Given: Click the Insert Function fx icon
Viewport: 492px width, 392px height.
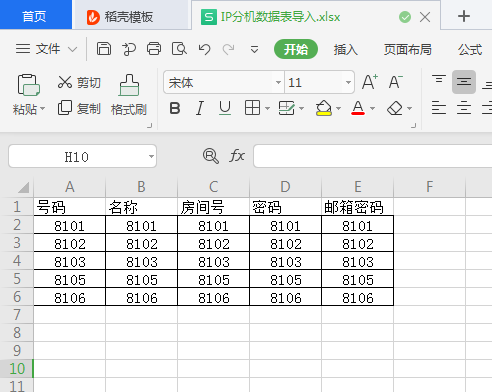Looking at the screenshot, I should (x=237, y=156).
